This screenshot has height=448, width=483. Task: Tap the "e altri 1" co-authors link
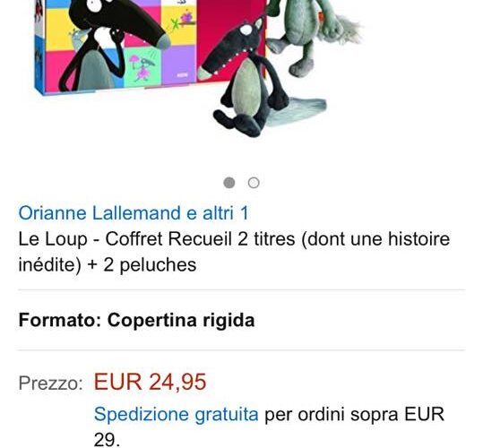(218, 213)
